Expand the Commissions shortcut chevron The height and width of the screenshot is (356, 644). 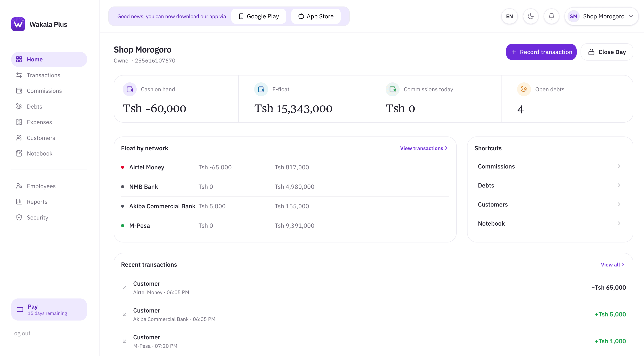coord(619,167)
